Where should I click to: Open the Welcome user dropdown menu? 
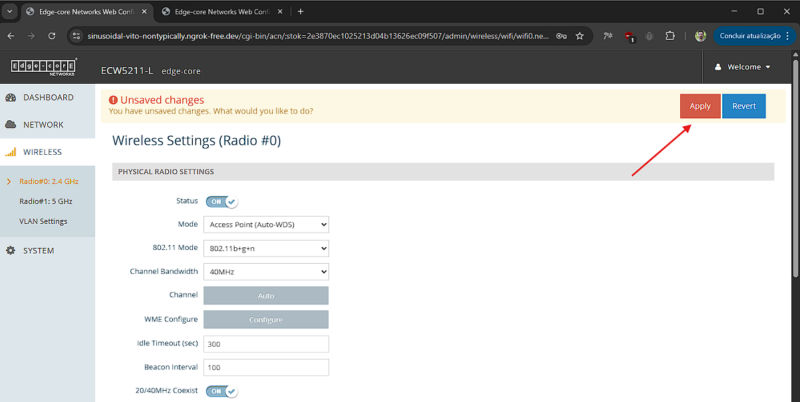tap(743, 67)
